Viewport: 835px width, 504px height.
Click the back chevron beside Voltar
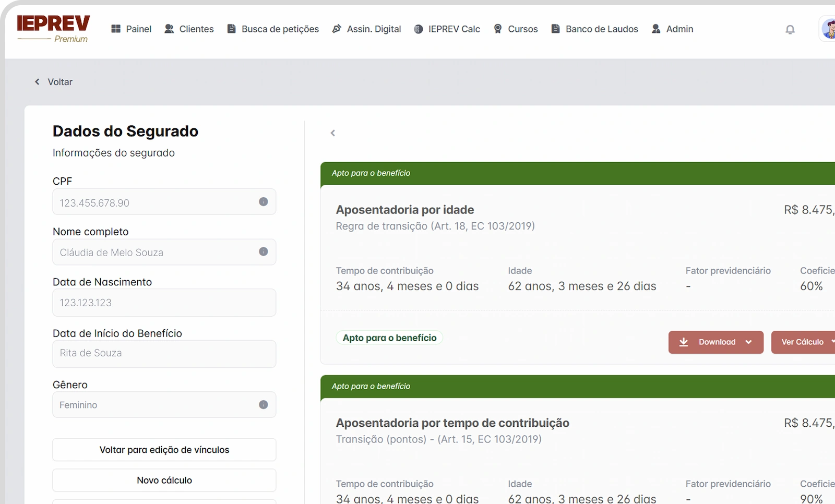37,82
